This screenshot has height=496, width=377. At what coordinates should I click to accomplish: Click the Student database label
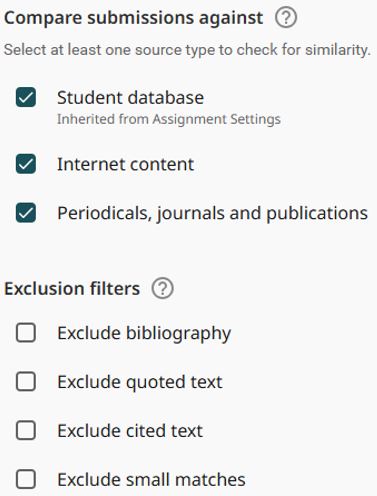(130, 98)
